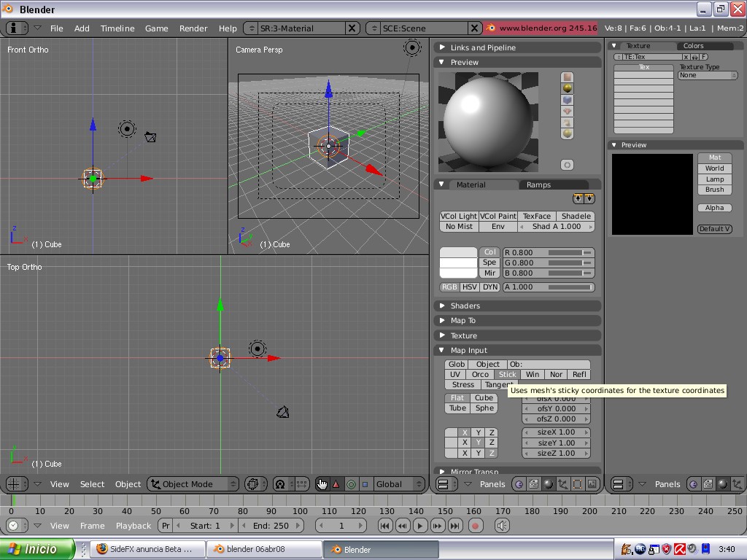Screen dimensions: 747x560
Task: Click the Default Vars button
Action: coord(715,229)
